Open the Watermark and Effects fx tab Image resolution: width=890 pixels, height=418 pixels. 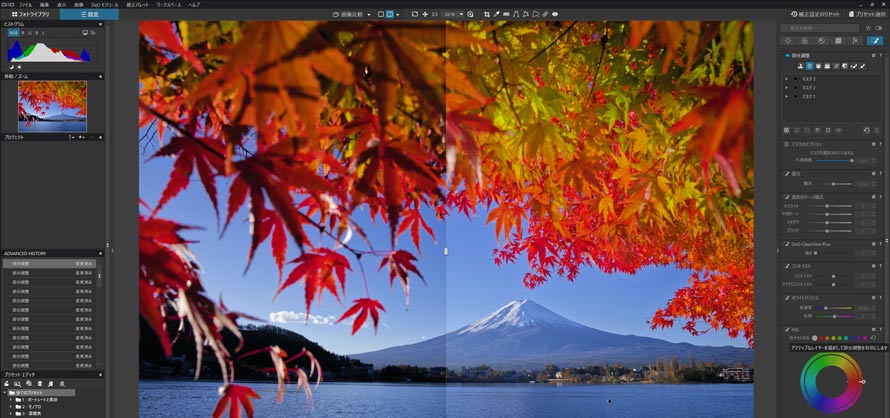[x=855, y=41]
